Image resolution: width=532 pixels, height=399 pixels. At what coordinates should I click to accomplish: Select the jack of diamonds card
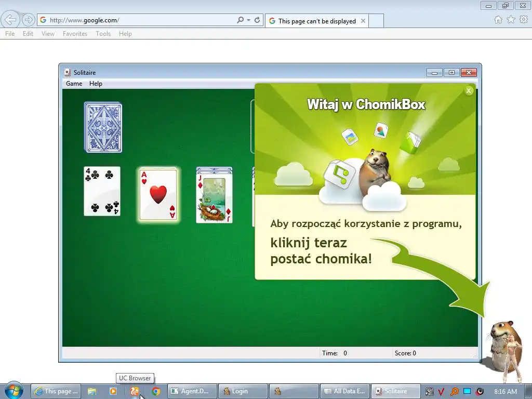214,197
